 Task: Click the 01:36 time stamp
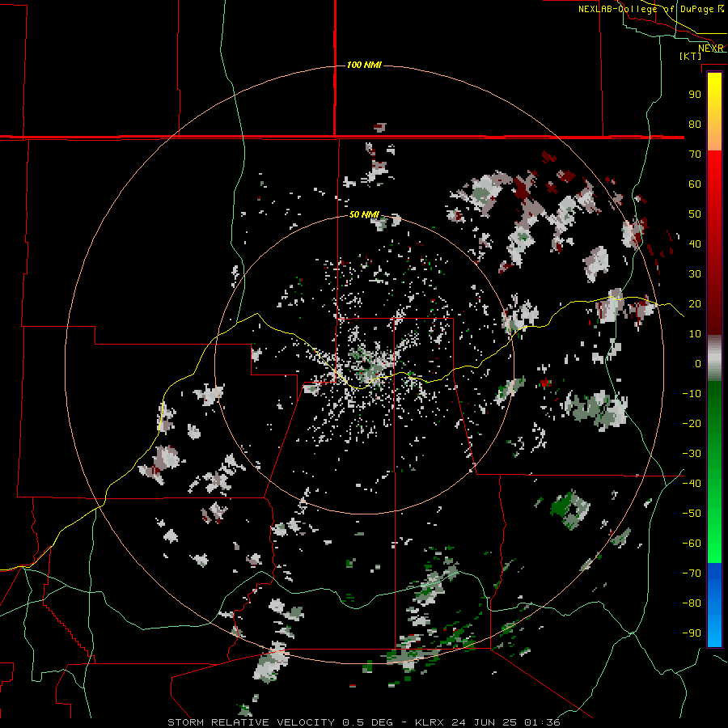point(542,722)
